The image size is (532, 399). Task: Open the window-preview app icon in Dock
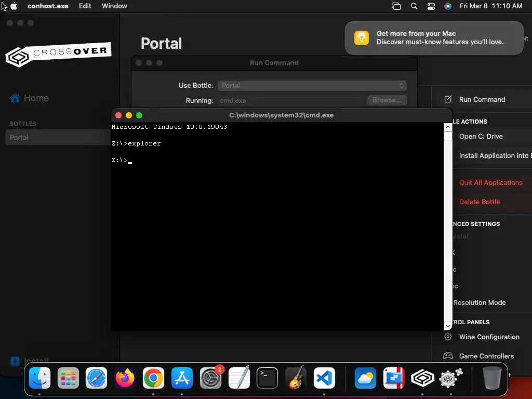[394, 378]
